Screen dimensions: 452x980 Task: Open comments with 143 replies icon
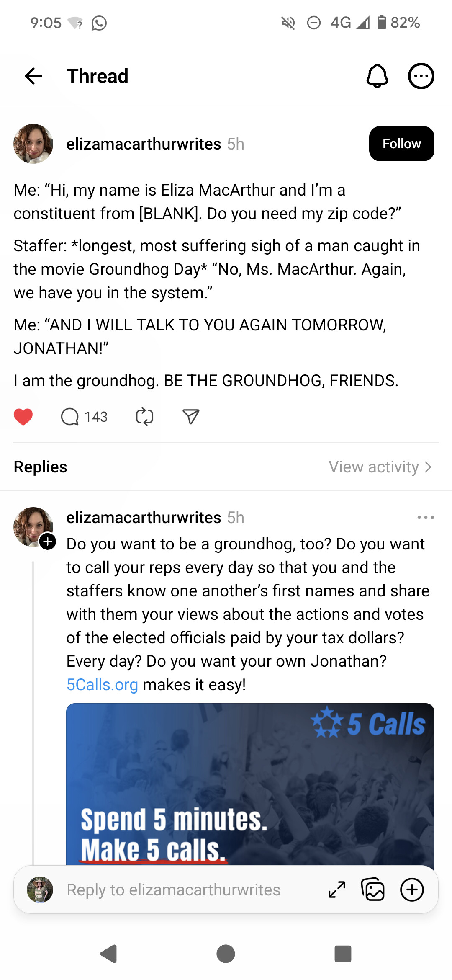[x=70, y=417]
